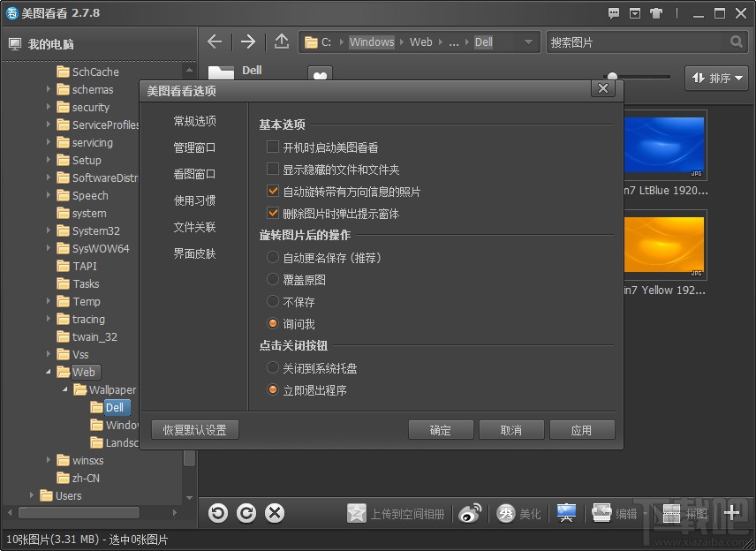Click the 搜索图片 search field
756x551 pixels.
pyautogui.click(x=636, y=42)
